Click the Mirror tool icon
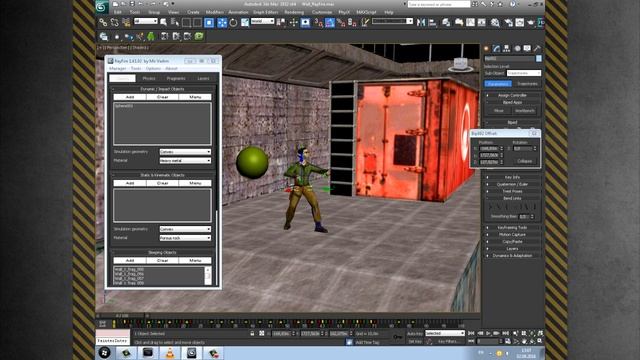Image resolution: width=640 pixels, height=360 pixels. click(x=421, y=22)
